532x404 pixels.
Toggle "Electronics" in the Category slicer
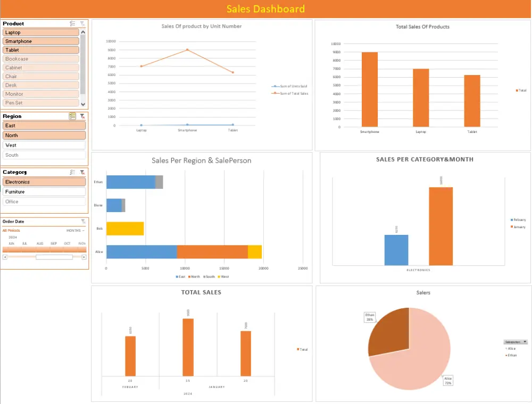click(44, 181)
